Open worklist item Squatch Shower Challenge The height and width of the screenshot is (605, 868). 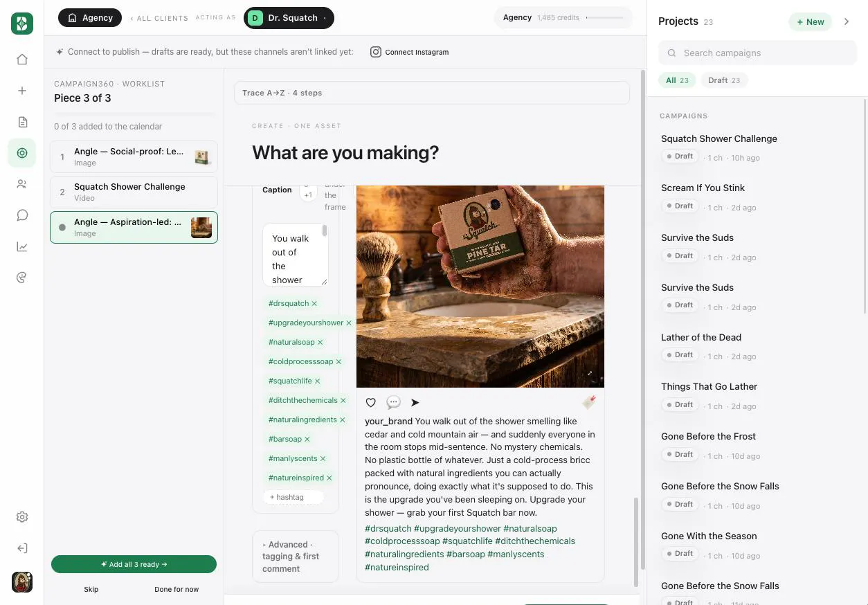134,192
